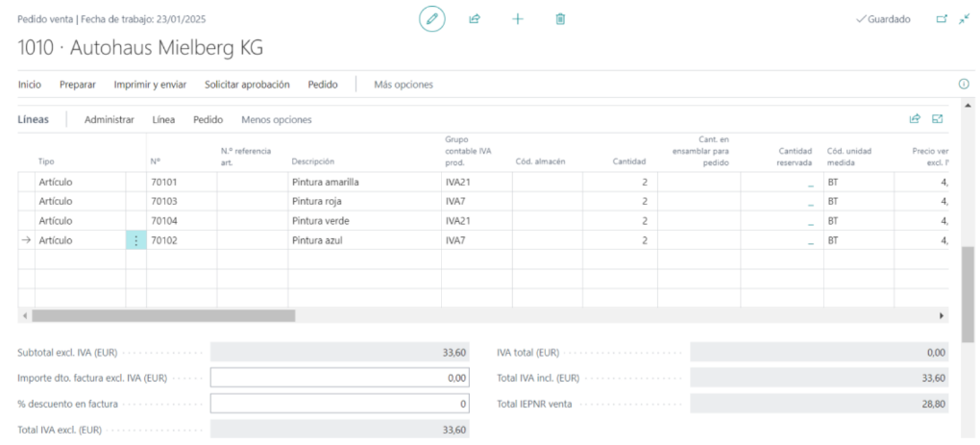Image resolution: width=980 pixels, height=445 pixels.
Task: Select the Líneas section heading
Action: pyautogui.click(x=34, y=119)
